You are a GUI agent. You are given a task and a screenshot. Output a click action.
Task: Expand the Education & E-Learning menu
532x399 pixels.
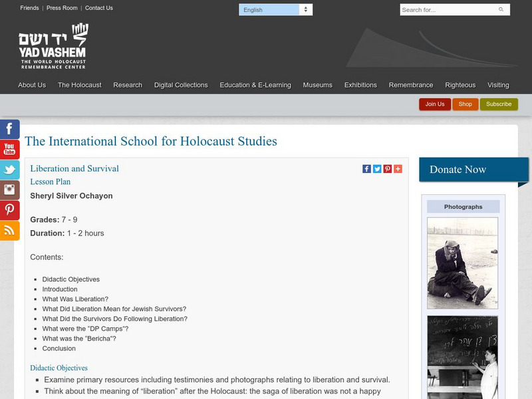tap(255, 85)
